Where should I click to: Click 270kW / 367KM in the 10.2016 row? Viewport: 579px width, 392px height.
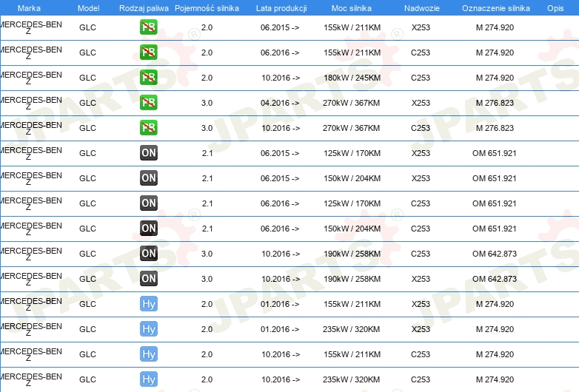[x=351, y=128]
